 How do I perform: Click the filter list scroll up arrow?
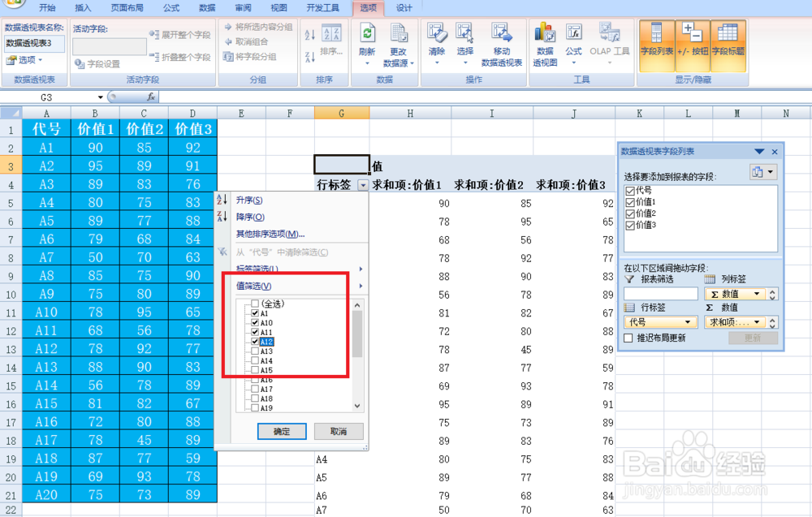(x=357, y=305)
